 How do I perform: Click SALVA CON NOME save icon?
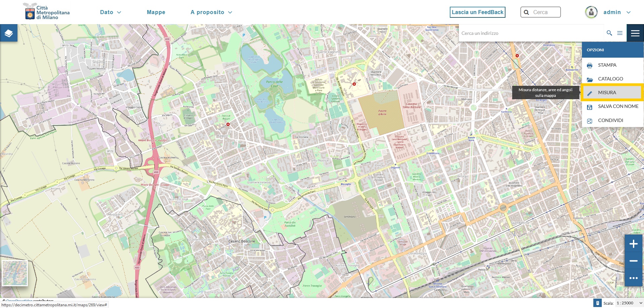click(590, 107)
